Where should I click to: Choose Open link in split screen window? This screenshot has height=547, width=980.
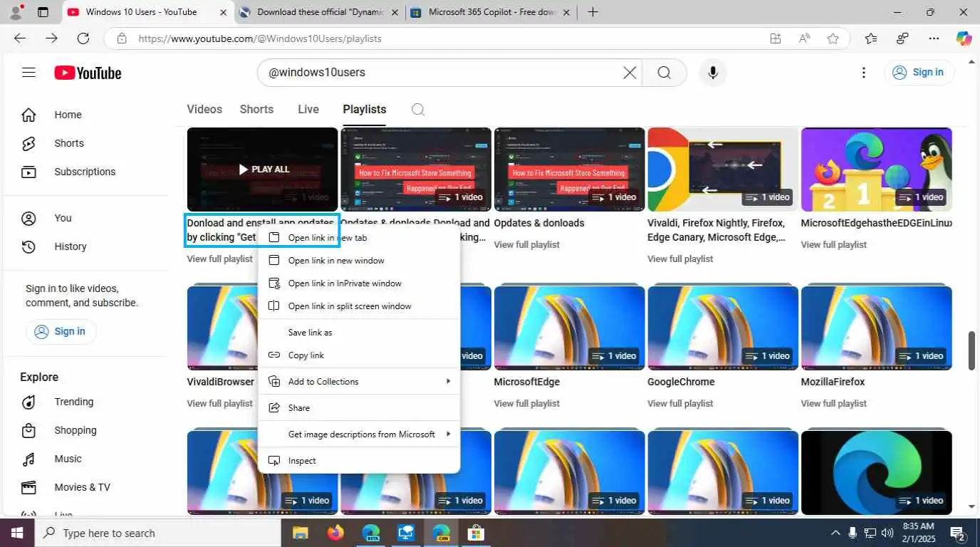(359, 306)
